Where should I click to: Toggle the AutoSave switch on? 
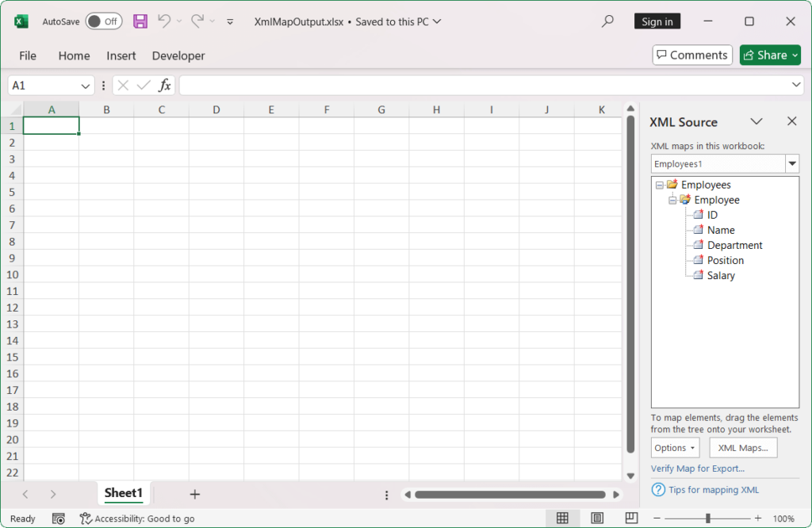[103, 21]
